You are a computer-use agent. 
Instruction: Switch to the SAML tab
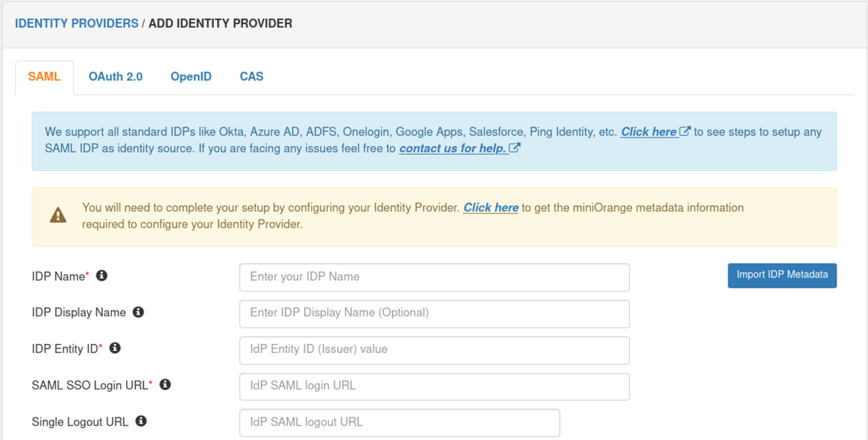pyautogui.click(x=44, y=77)
